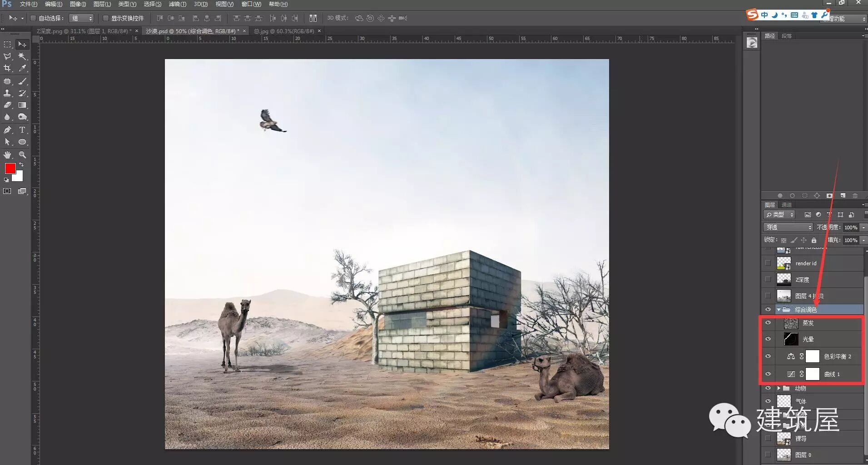This screenshot has width=868, height=465.
Task: Select the 曲线 1 adjustment layer
Action: pos(832,374)
